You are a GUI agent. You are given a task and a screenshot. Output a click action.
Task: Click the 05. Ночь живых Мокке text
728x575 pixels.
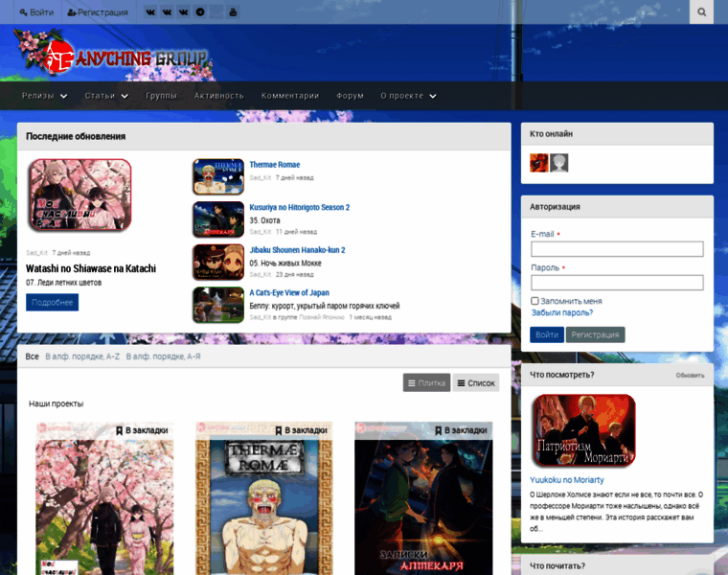click(285, 264)
